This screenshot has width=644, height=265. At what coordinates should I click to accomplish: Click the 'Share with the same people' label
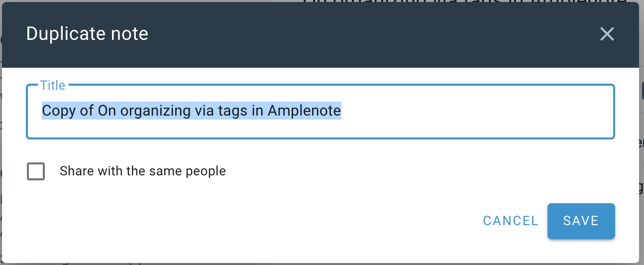(143, 171)
